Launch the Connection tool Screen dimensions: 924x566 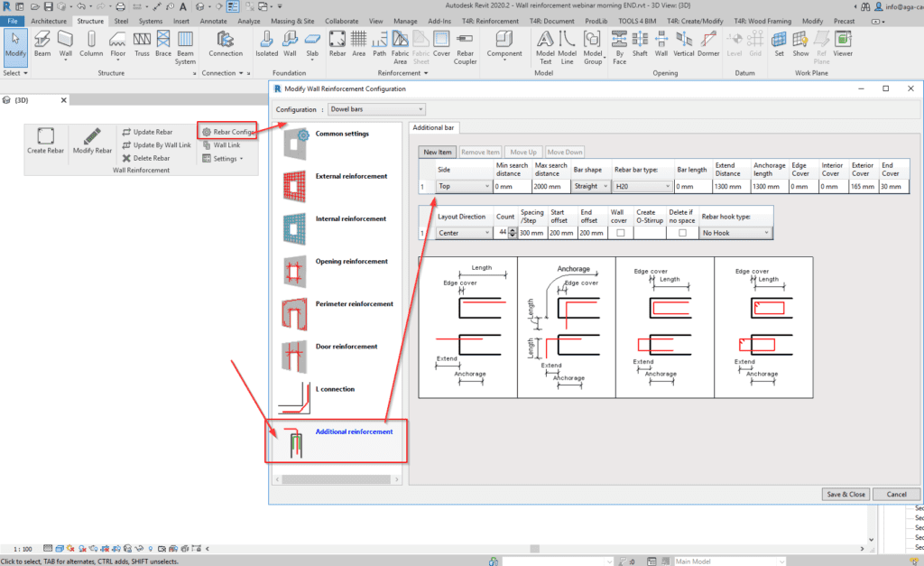pyautogui.click(x=225, y=44)
